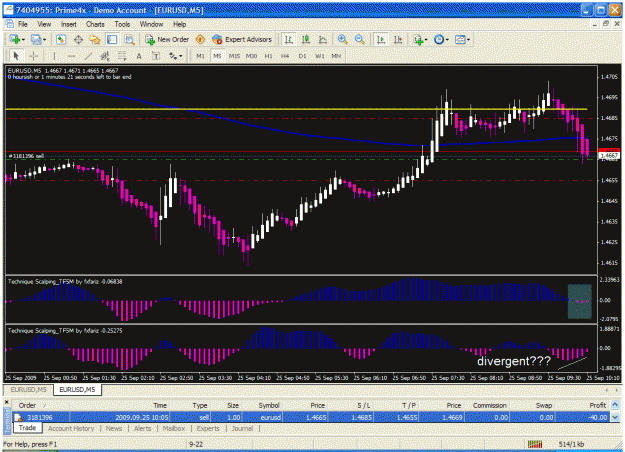Screen dimensions: 625x452
Task: Select the text label 'T' tool
Action: coord(156,56)
